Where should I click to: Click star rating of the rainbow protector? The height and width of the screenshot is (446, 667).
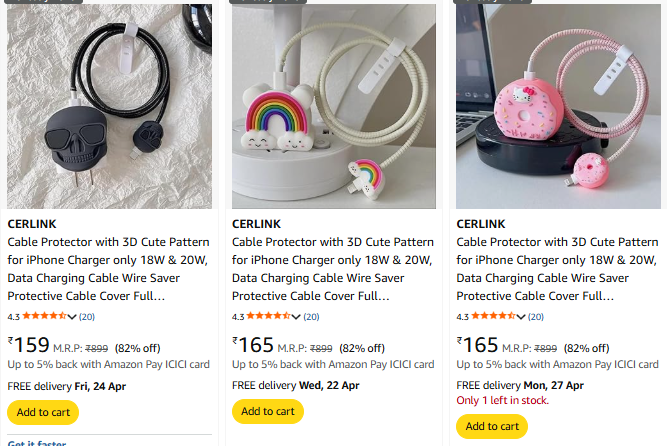269,316
